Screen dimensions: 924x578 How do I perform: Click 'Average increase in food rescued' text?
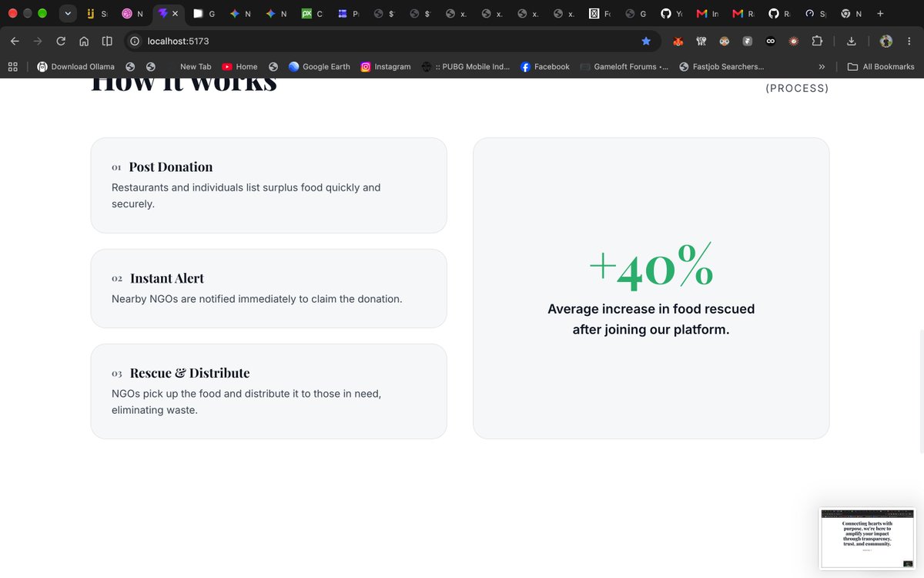tap(651, 309)
